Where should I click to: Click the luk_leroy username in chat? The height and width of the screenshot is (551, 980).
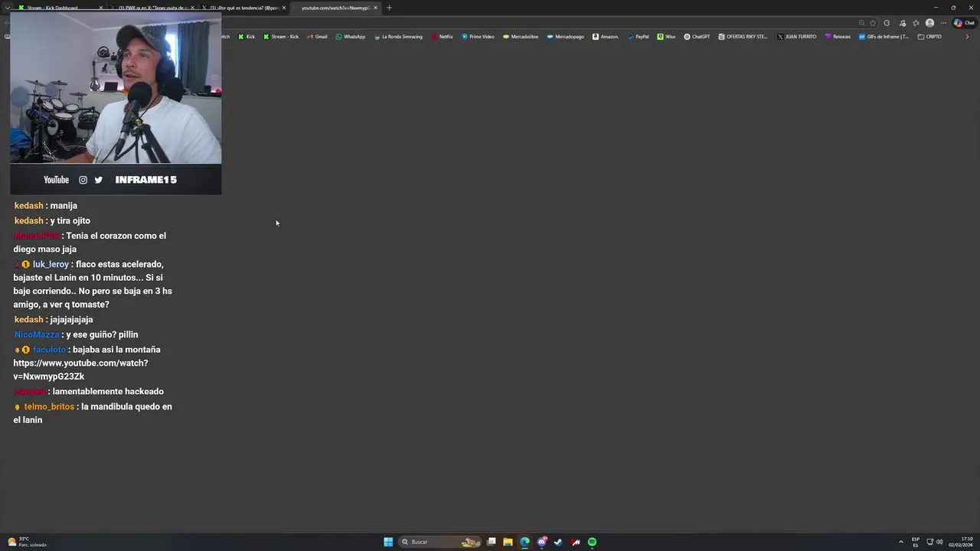pos(51,265)
